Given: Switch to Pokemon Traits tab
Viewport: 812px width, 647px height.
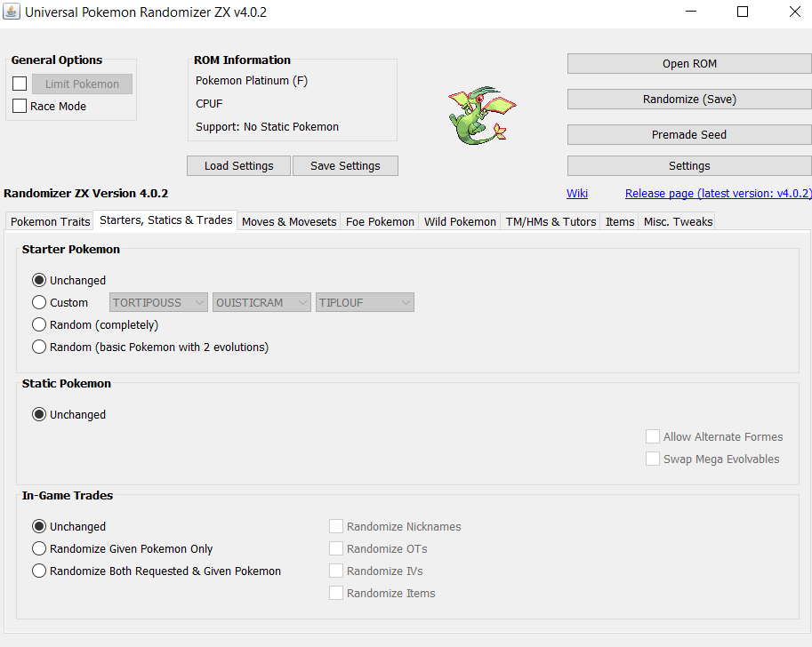Looking at the screenshot, I should (50, 221).
